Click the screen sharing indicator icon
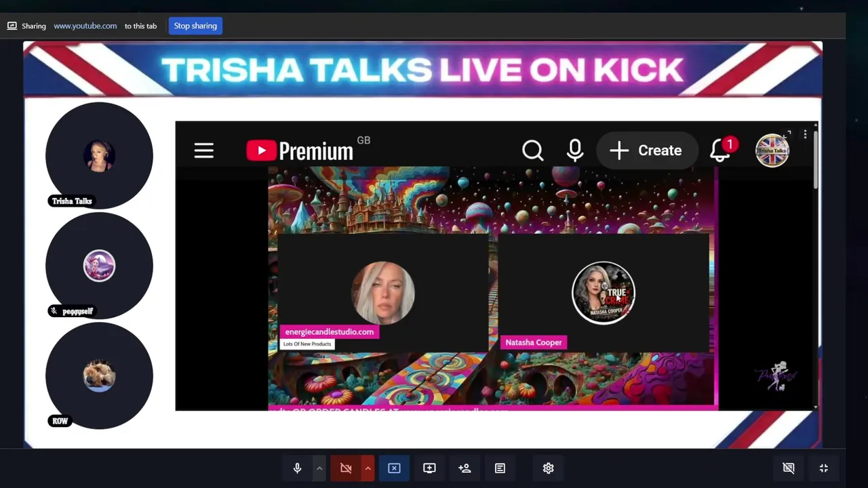 (12, 26)
